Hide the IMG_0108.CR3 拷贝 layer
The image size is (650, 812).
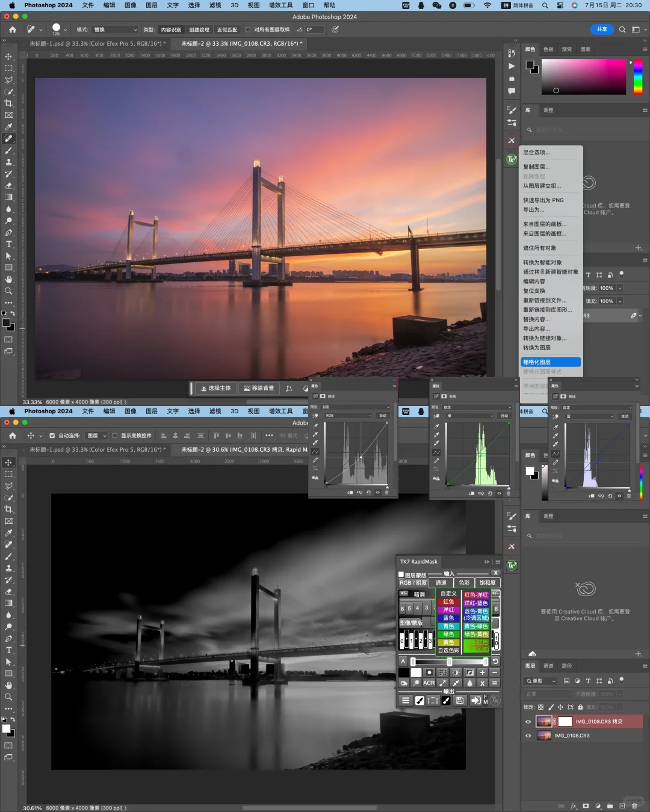(528, 722)
